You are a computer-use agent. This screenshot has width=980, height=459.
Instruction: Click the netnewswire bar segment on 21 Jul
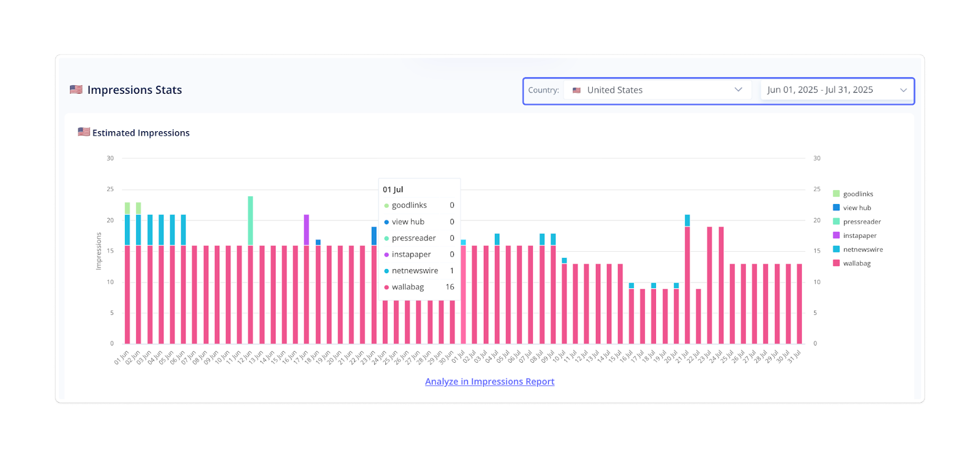point(687,221)
